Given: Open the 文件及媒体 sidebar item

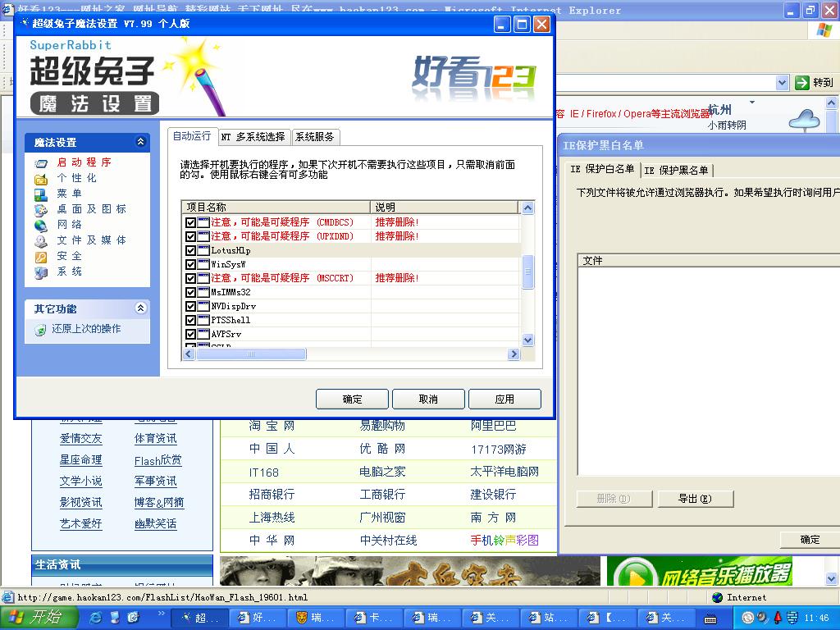Looking at the screenshot, I should 92,240.
